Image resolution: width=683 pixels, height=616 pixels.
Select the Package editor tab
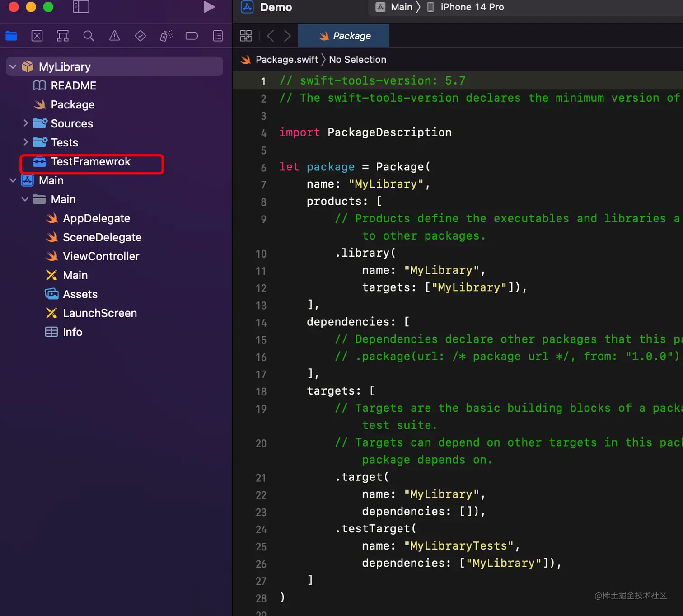(x=344, y=36)
